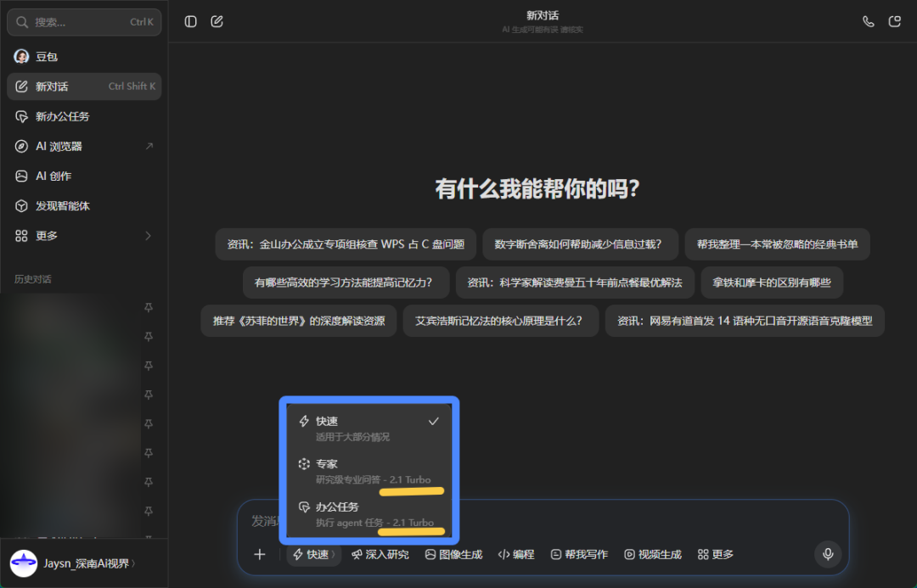Screen dimensions: 917x588
Task: Click the suggestion 艾宾浩斯记忆法的核心原理是什么
Action: [x=501, y=321]
